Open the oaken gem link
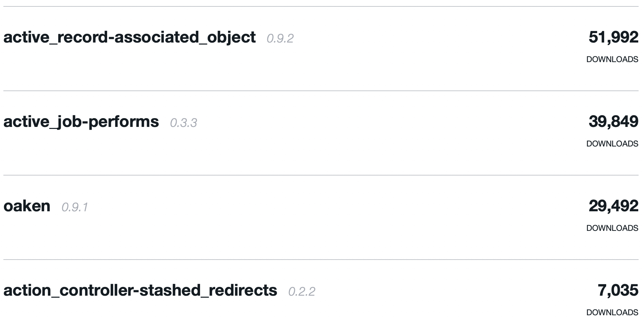644x322 pixels. 27,206
